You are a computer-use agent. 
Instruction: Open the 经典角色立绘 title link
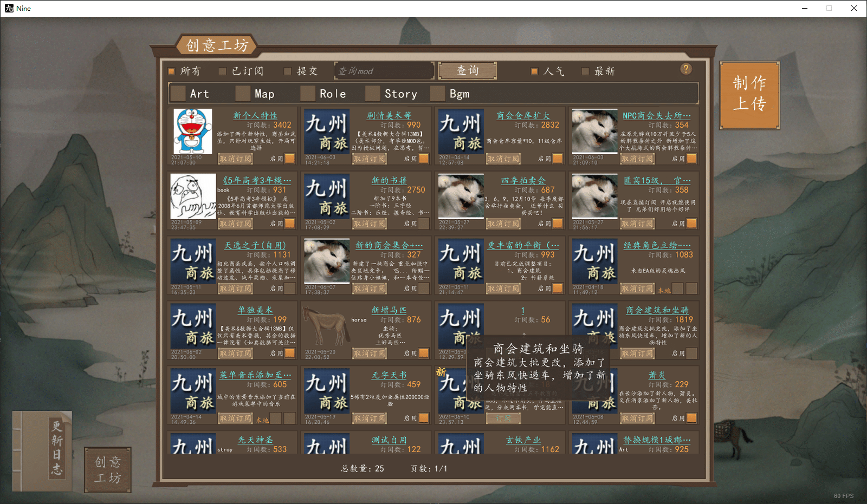(x=657, y=245)
